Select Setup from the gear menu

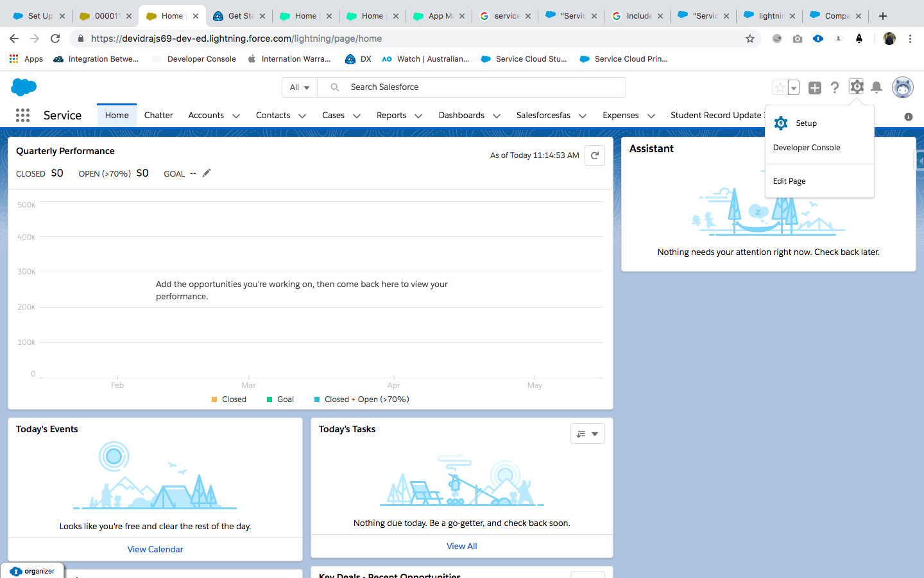click(x=806, y=123)
